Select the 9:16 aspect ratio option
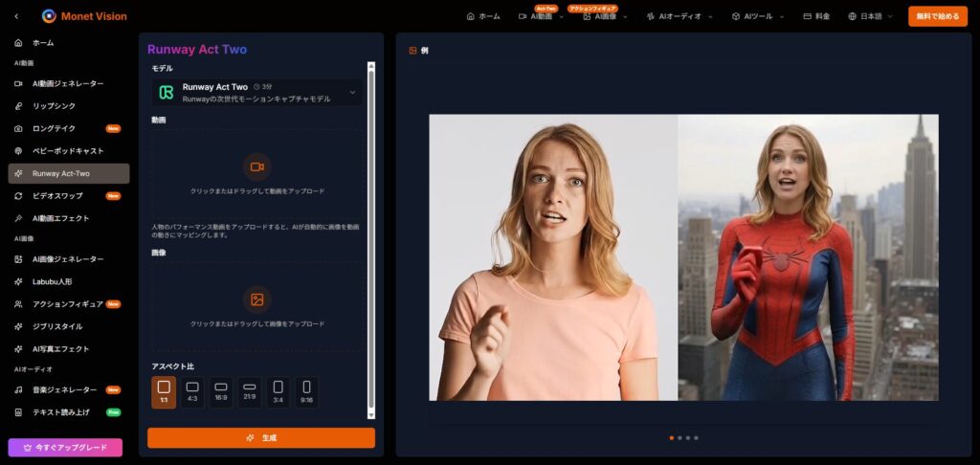Viewport: 980px width, 465px height. (x=306, y=392)
